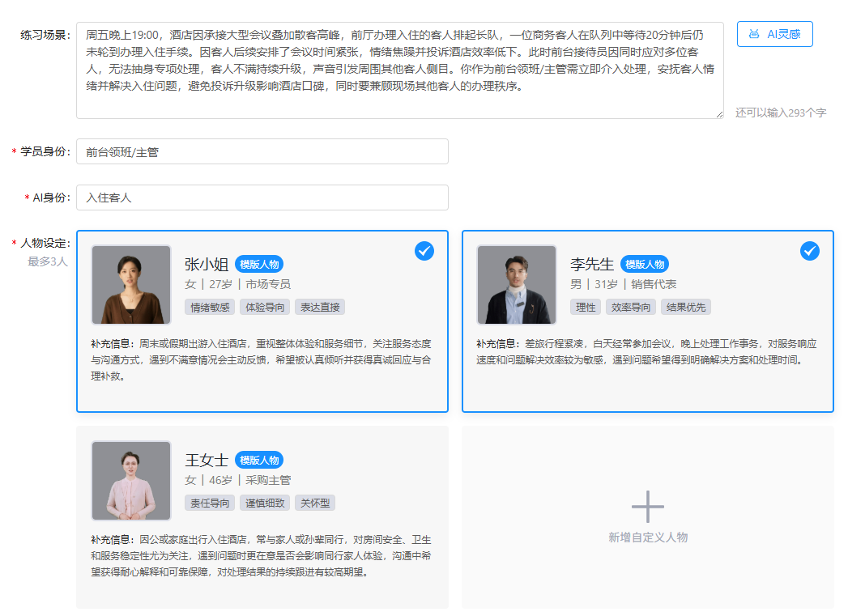
Task: Click the AI身份 input field
Action: (x=262, y=198)
